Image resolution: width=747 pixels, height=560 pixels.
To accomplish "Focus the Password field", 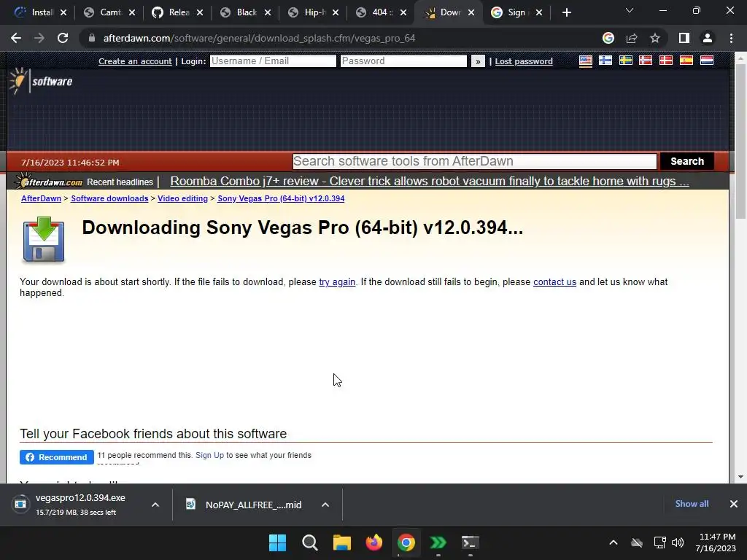I will coord(403,61).
